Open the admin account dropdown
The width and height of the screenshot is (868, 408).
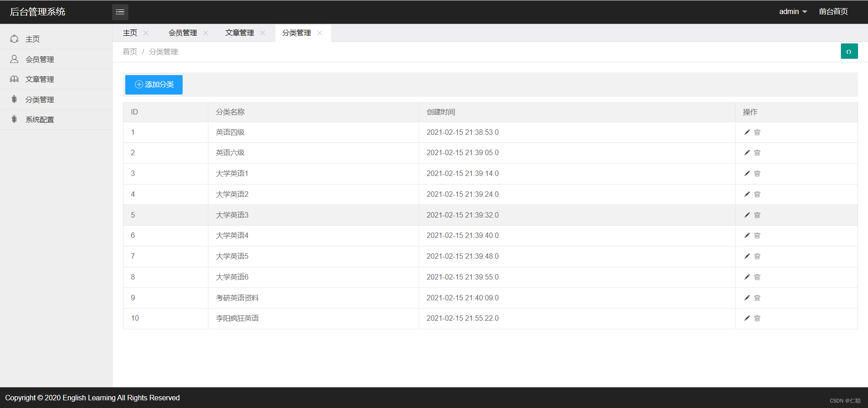[793, 11]
